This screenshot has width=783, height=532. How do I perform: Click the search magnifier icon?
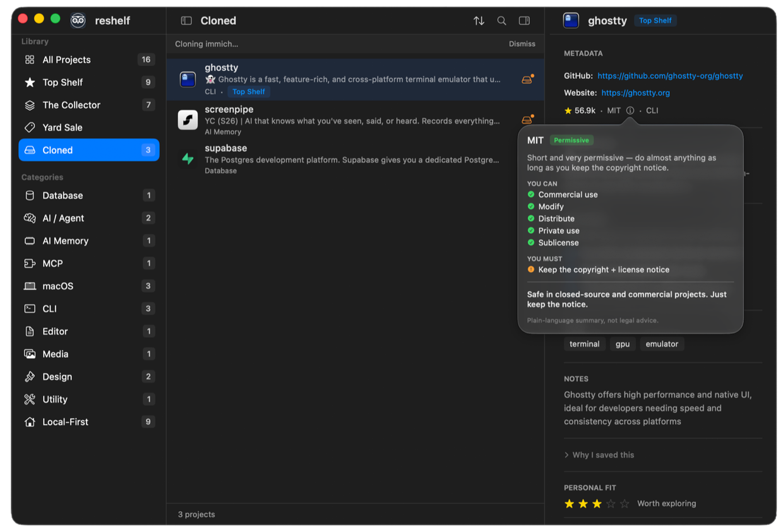click(501, 21)
